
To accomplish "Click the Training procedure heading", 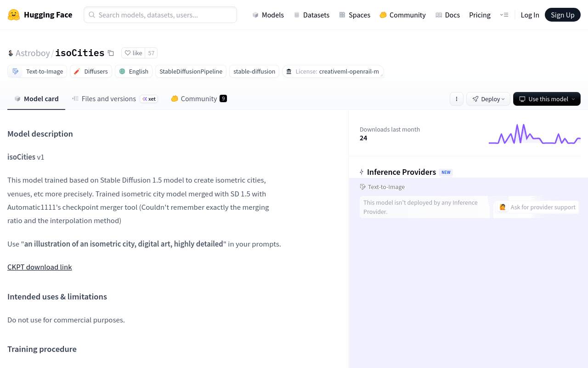I will coord(42,349).
